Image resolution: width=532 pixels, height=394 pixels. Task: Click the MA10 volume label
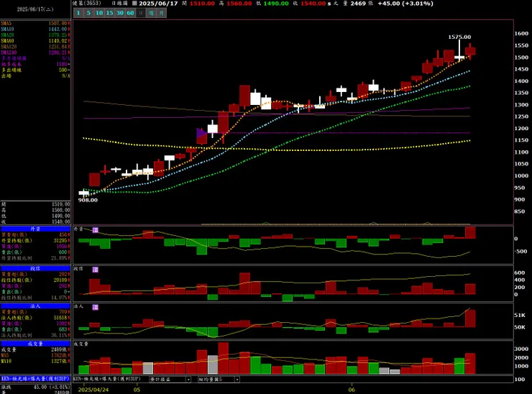click(x=6, y=361)
